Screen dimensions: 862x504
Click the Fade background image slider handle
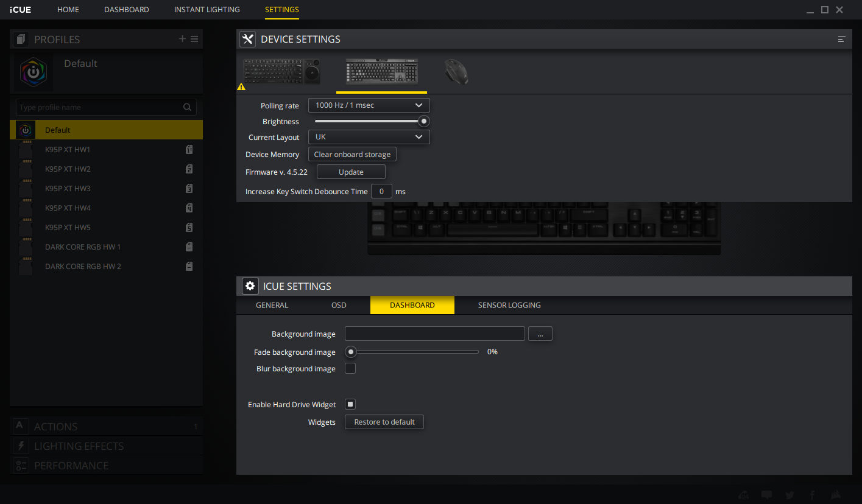click(x=351, y=352)
